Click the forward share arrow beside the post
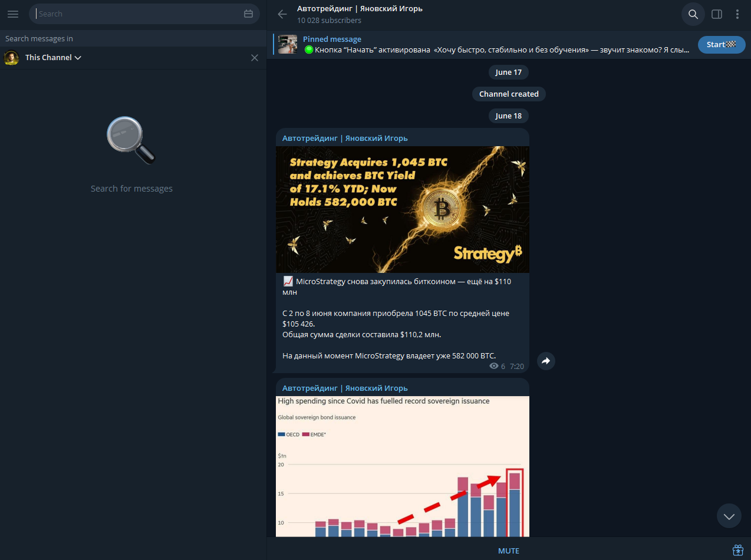The image size is (751, 560). (x=546, y=361)
